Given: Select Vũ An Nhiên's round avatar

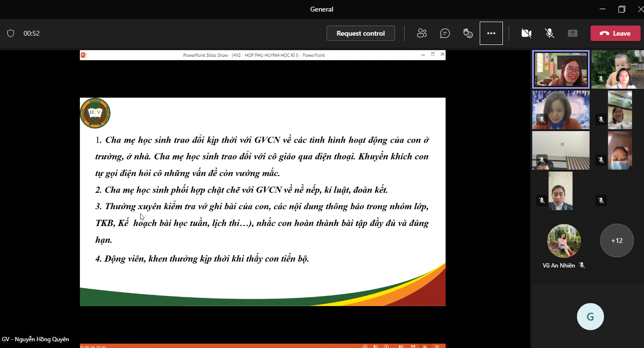Looking at the screenshot, I should (x=564, y=241).
